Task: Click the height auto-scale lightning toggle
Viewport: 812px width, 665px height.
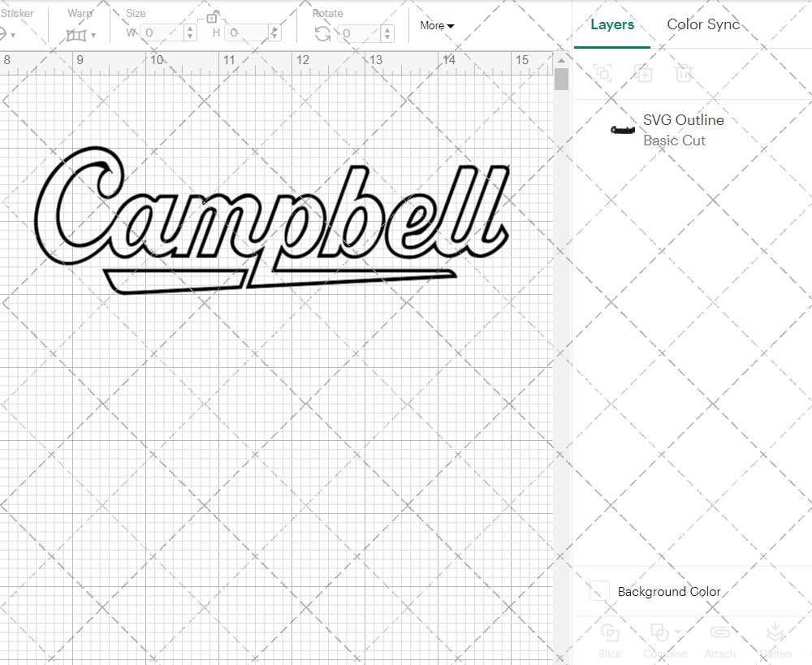Action: tap(274, 33)
